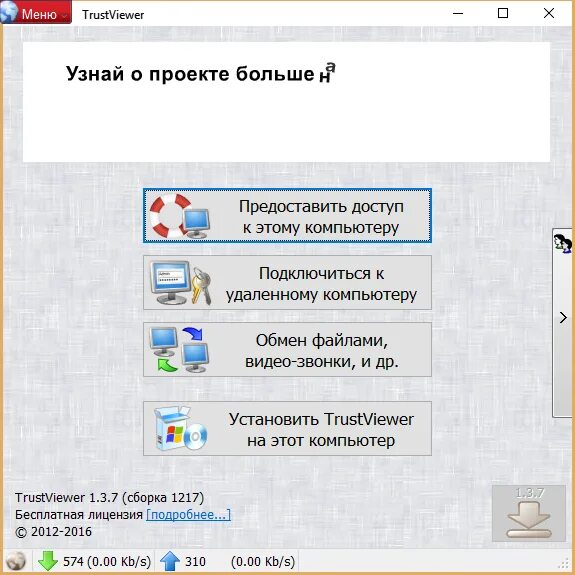Open the подробнее... license link
Screen dimensions: 575x575
(188, 514)
